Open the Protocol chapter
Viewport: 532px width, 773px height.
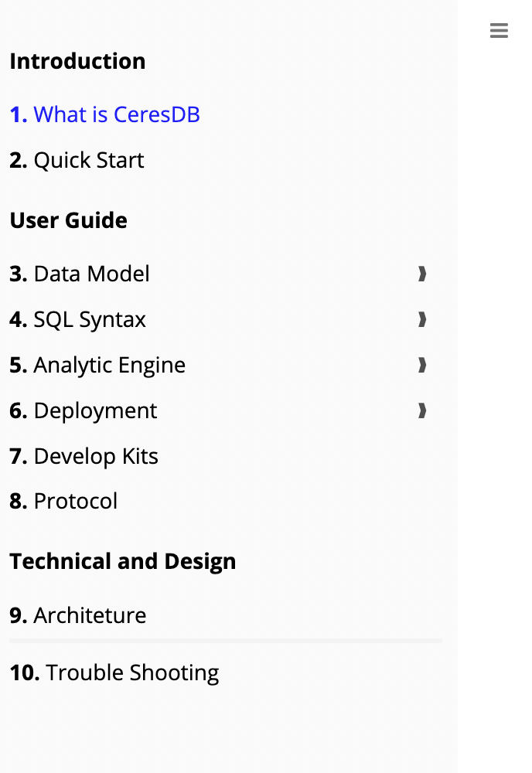pos(63,502)
